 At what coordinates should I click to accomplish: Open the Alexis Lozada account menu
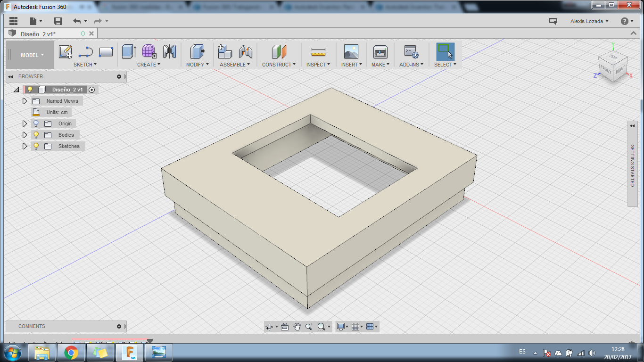click(x=589, y=21)
